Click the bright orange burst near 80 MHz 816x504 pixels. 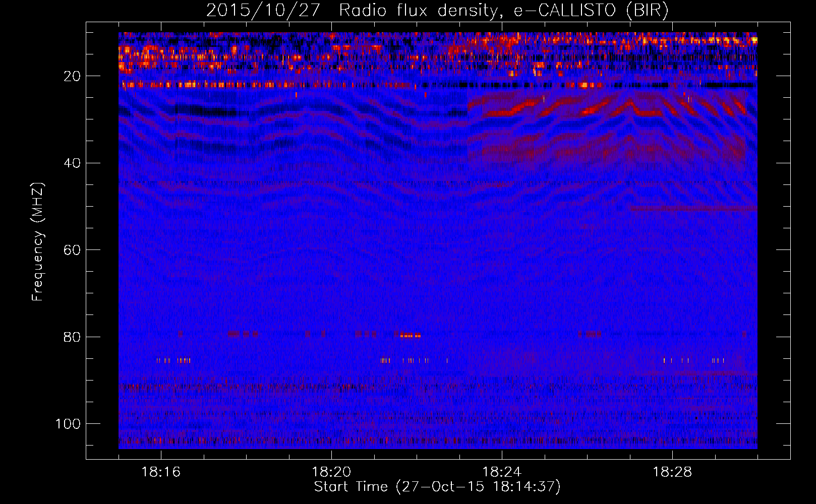410,335
